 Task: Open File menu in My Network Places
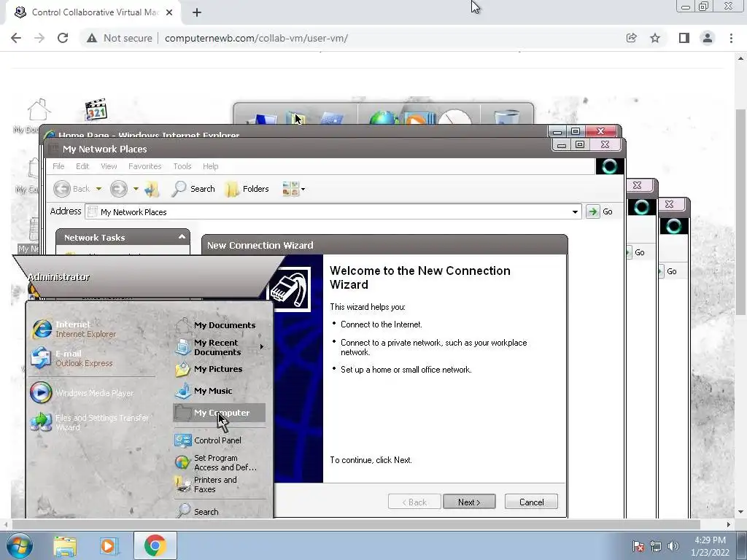coord(58,166)
